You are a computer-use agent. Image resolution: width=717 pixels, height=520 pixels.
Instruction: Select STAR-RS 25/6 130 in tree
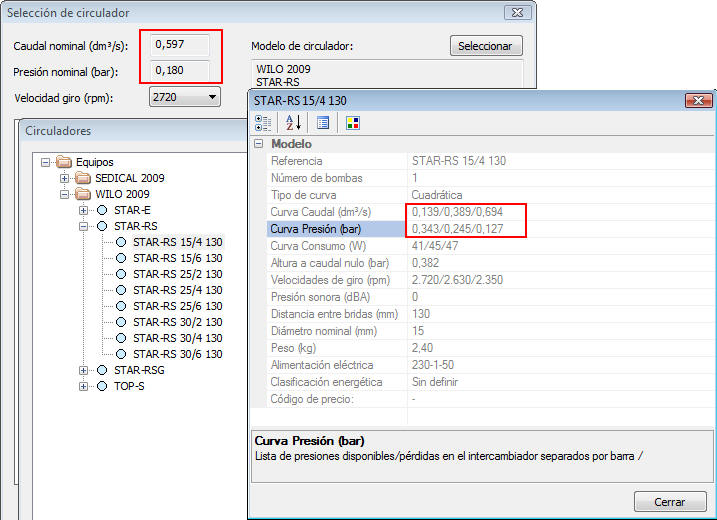click(177, 306)
